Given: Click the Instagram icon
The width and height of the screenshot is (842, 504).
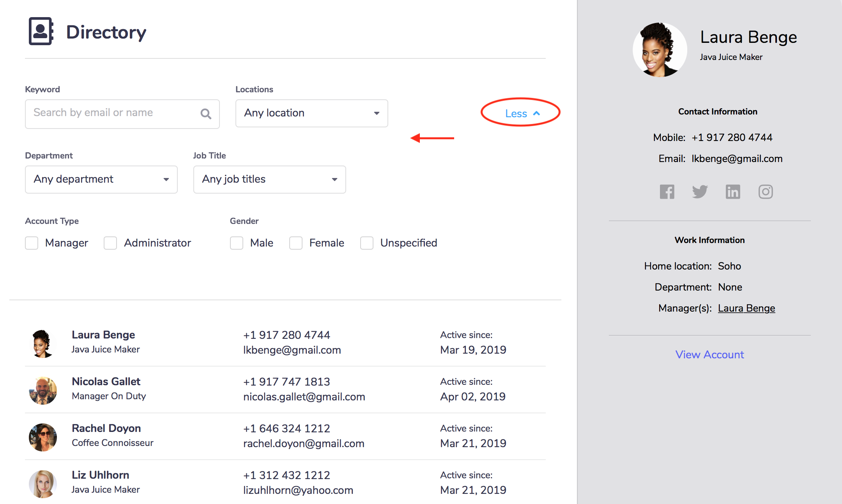Looking at the screenshot, I should point(766,192).
